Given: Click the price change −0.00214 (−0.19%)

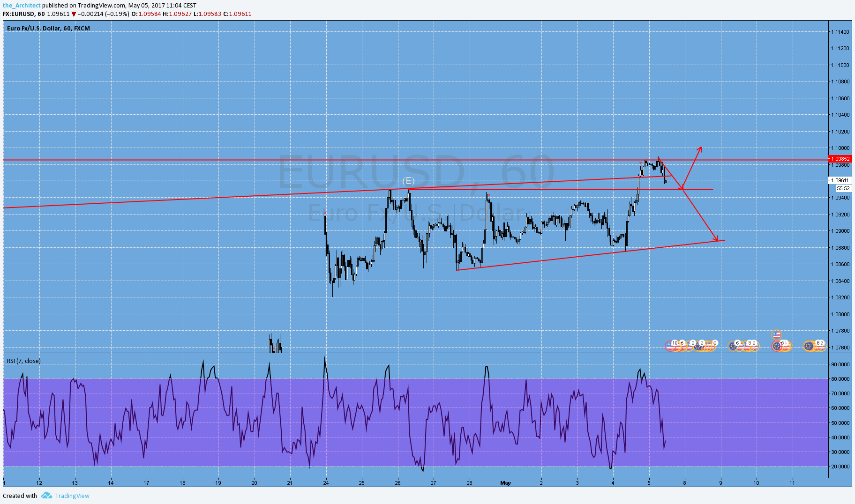Looking at the screenshot, I should pos(103,14).
